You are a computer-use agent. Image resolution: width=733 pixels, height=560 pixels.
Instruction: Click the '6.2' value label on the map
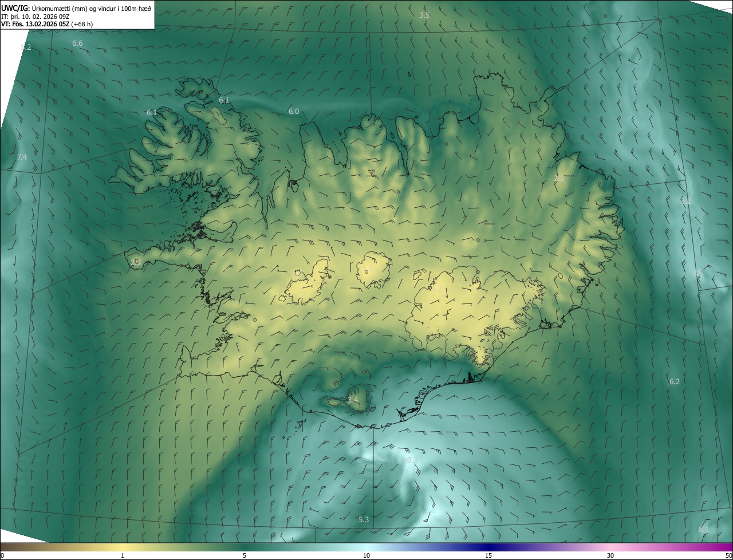[675, 382]
